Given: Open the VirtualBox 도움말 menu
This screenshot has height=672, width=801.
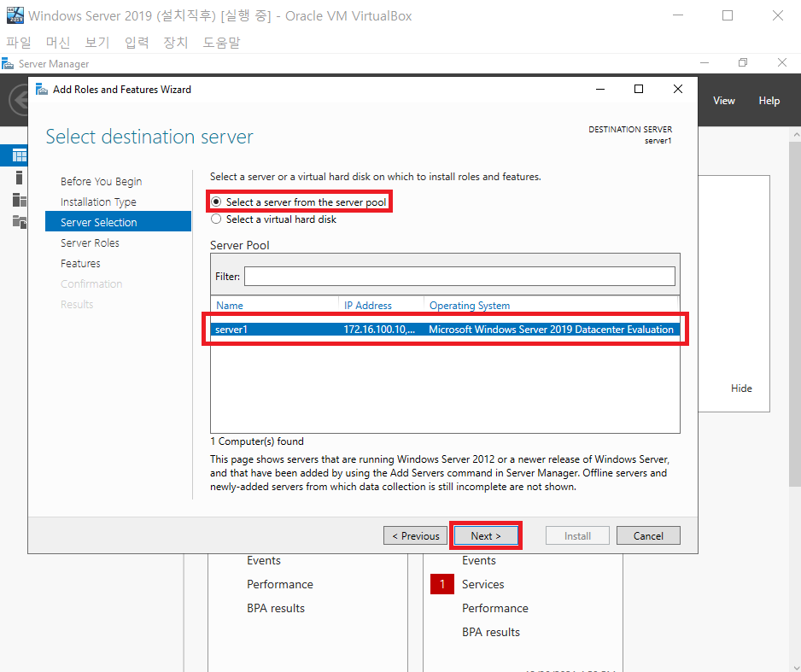Looking at the screenshot, I should [x=221, y=43].
